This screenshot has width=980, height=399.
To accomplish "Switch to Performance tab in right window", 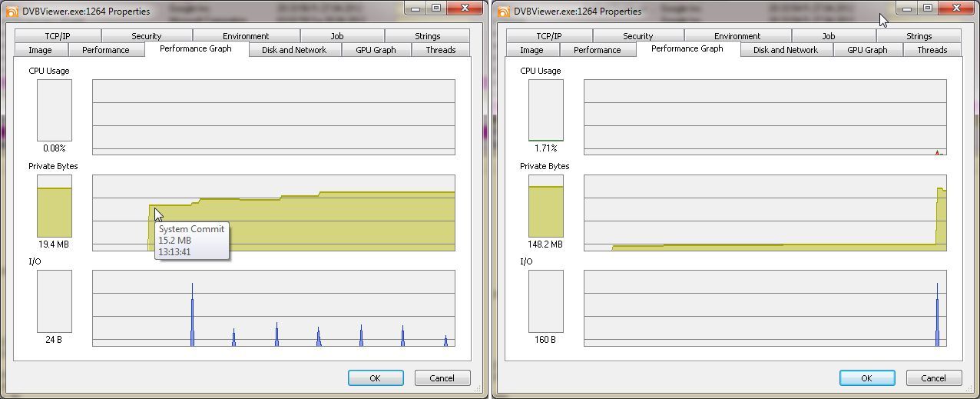I will point(598,50).
